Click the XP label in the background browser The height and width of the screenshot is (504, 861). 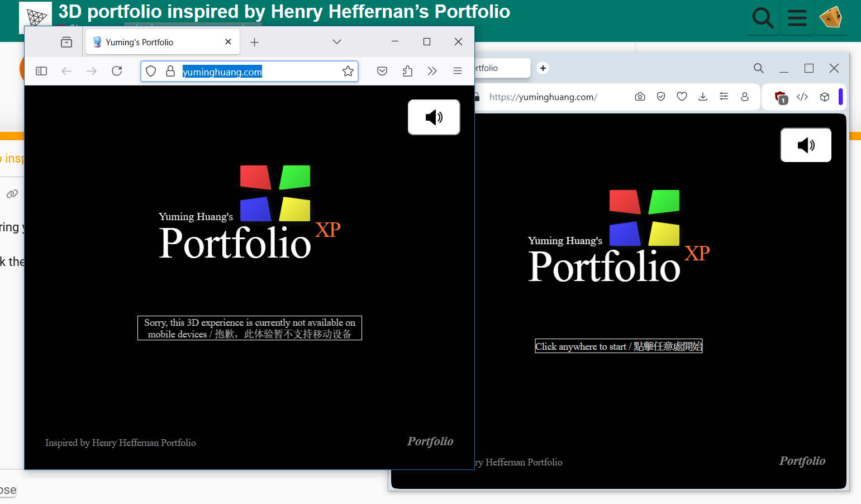(x=697, y=253)
